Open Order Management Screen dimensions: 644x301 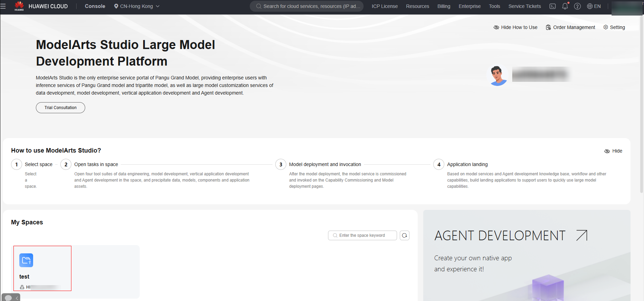tap(570, 27)
